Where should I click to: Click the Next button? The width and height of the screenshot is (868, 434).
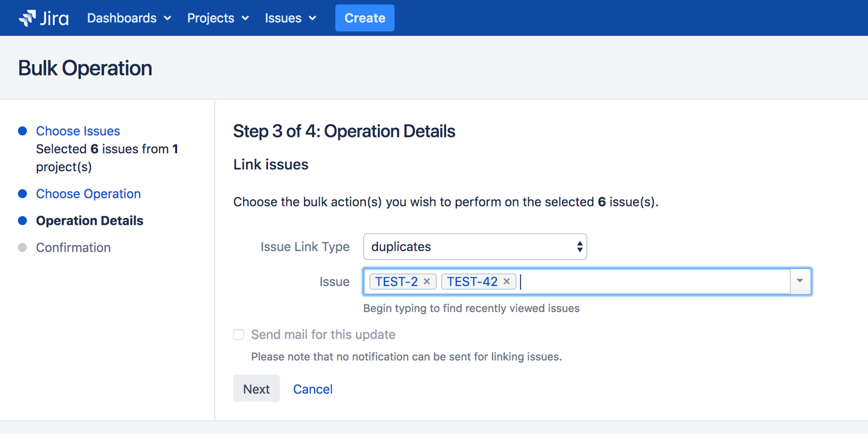click(x=256, y=389)
